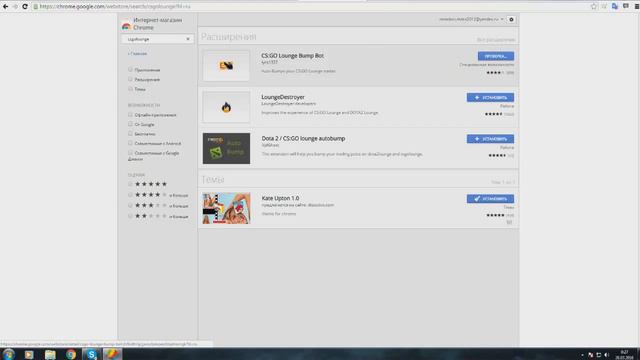Select two stars and up filter
The image size is (640, 360).
pyautogui.click(x=131, y=216)
